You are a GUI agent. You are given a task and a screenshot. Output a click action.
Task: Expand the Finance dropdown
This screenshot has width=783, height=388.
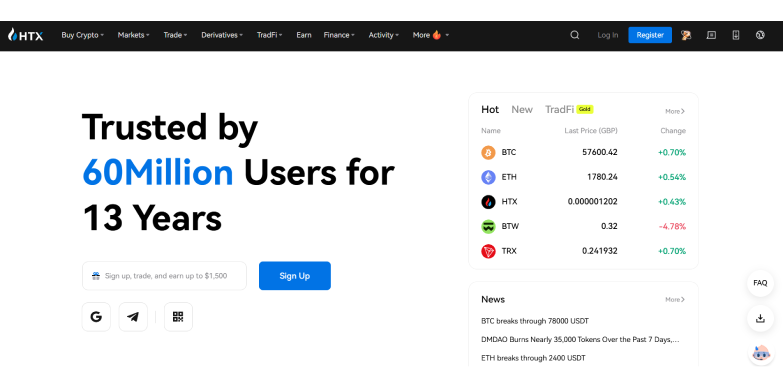pyautogui.click(x=339, y=35)
